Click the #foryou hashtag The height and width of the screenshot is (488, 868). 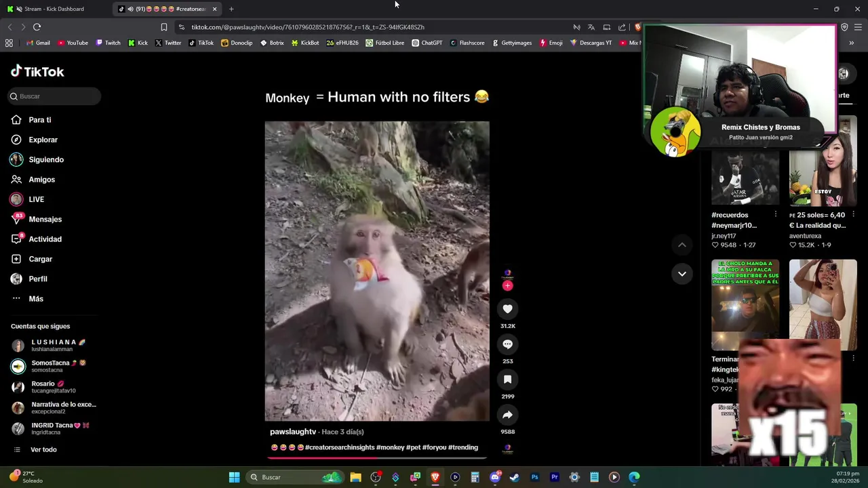tap(434, 447)
